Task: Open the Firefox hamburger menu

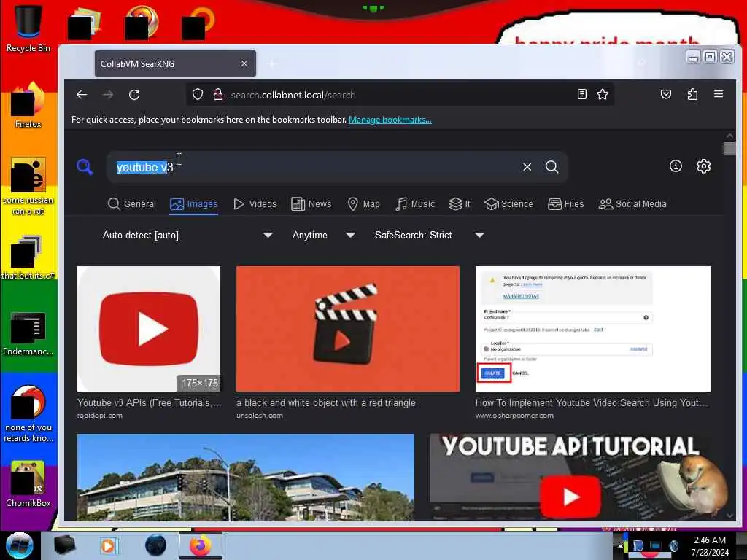Action: pos(719,94)
